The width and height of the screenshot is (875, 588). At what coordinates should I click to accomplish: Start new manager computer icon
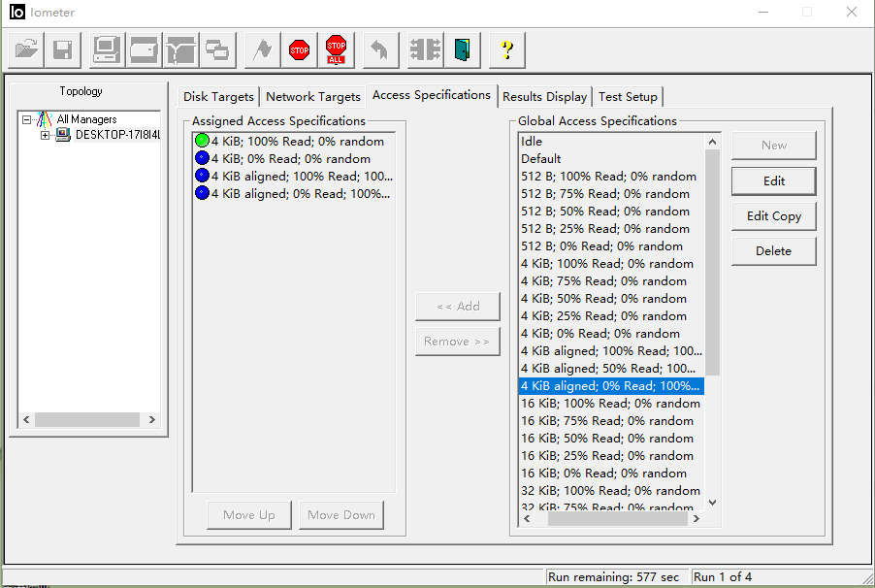pyautogui.click(x=107, y=49)
